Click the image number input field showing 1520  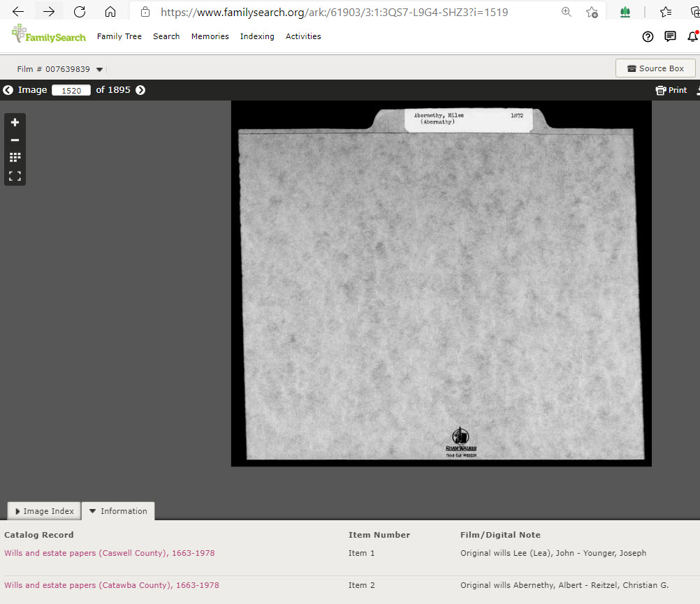click(71, 89)
